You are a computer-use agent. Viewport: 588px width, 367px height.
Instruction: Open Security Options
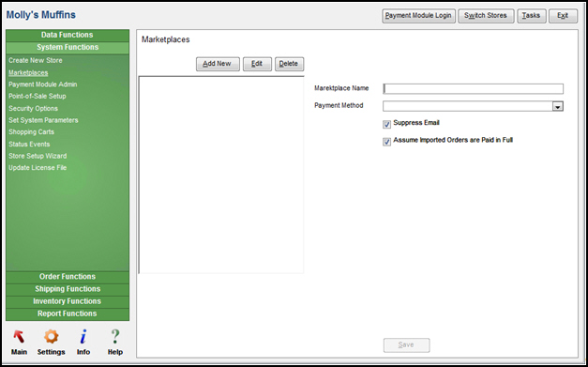point(33,109)
